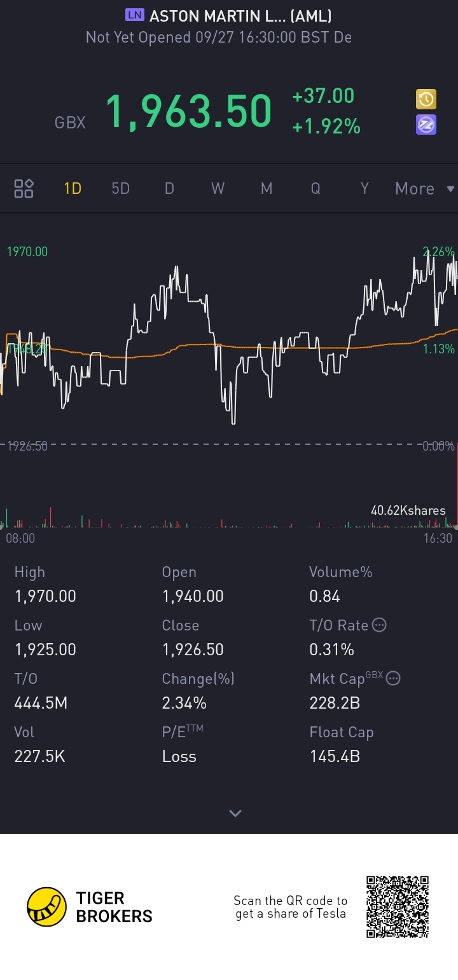The width and height of the screenshot is (458, 980).
Task: Tap the 08:00 time axis label
Action: click(x=20, y=538)
